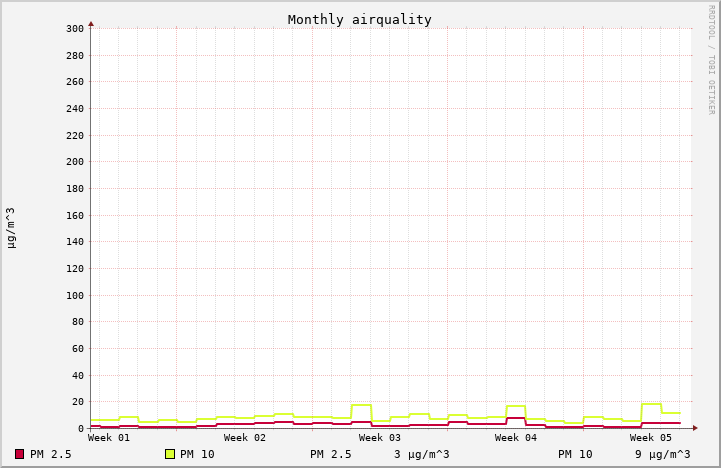Click the 140 y-axis value

tap(75, 242)
